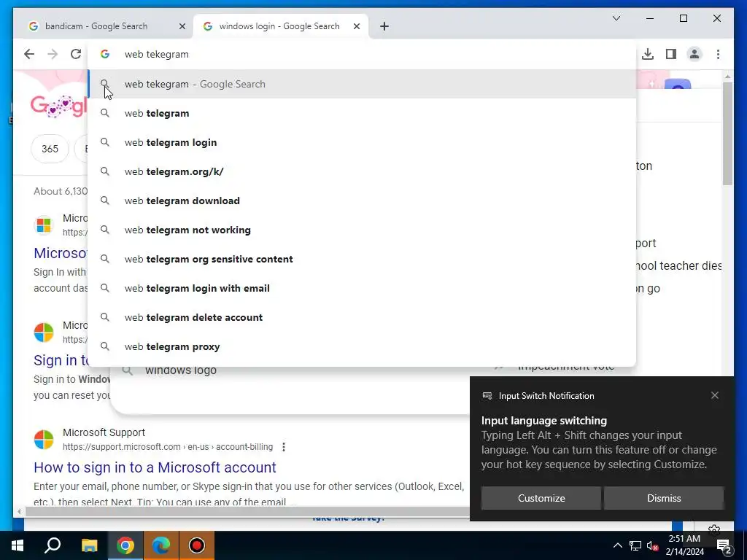Close the windows login - Google Search tab

[356, 26]
